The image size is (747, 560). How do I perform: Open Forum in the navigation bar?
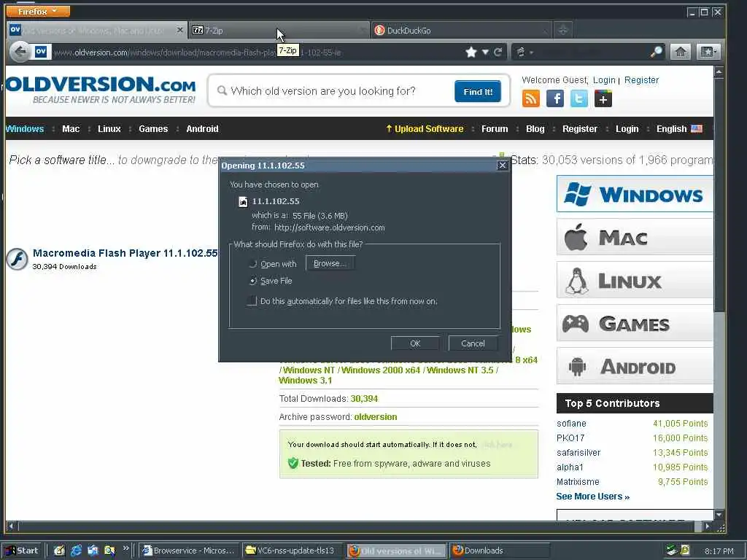(x=495, y=128)
